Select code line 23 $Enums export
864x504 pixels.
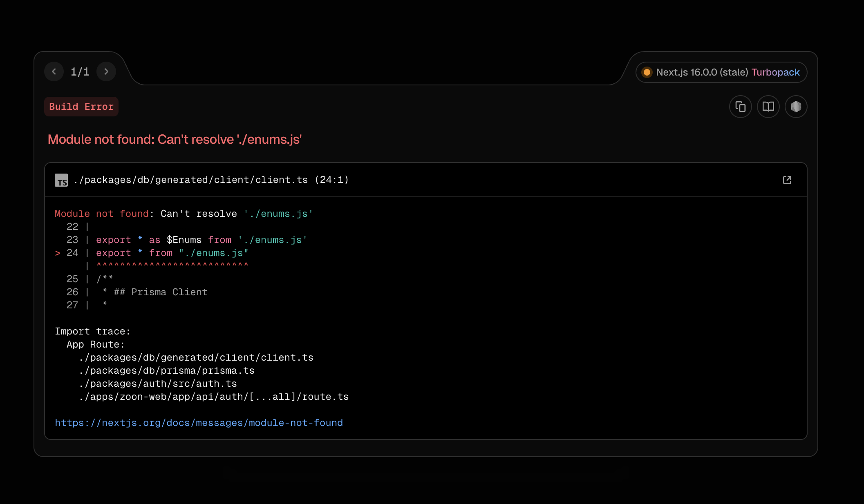[201, 240]
